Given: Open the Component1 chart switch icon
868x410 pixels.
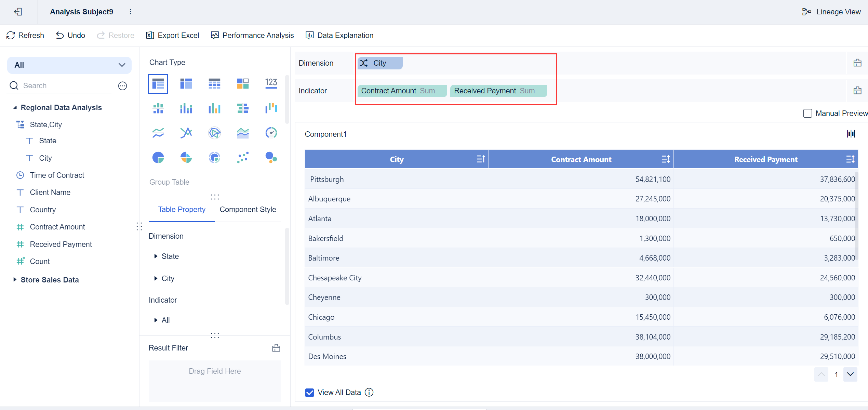Looking at the screenshot, I should (851, 134).
